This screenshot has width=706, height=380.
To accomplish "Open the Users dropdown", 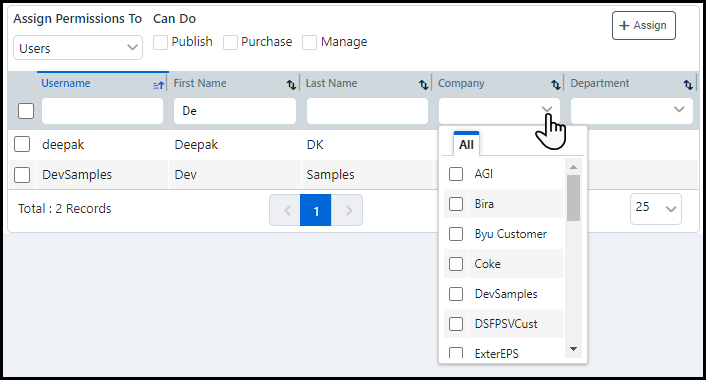I will 78,48.
